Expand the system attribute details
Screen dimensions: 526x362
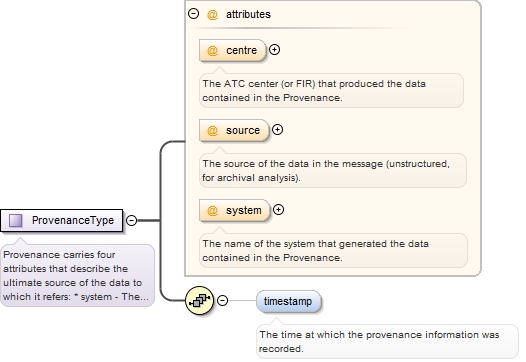pyautogui.click(x=278, y=210)
